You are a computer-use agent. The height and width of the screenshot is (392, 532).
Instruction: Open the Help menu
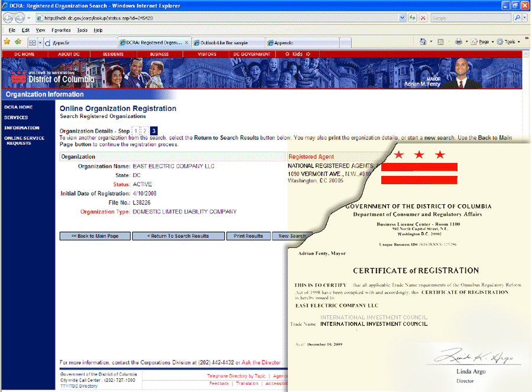click(98, 30)
